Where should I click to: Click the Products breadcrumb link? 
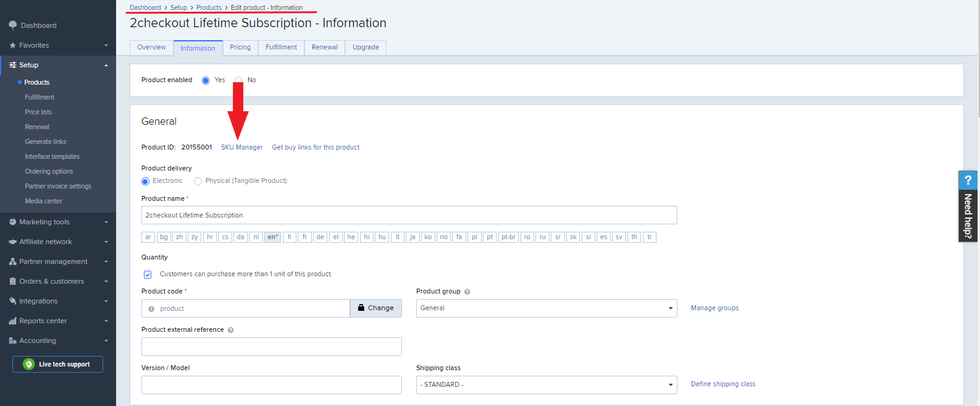209,8
